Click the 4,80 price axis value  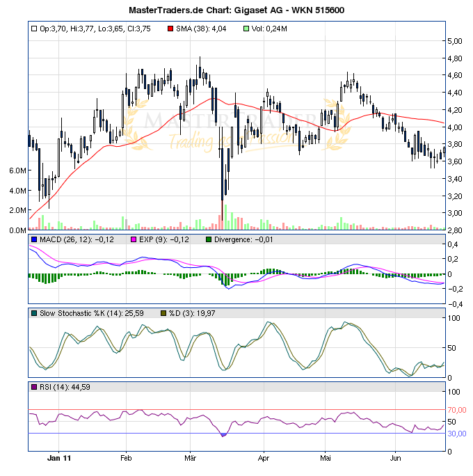click(455, 58)
